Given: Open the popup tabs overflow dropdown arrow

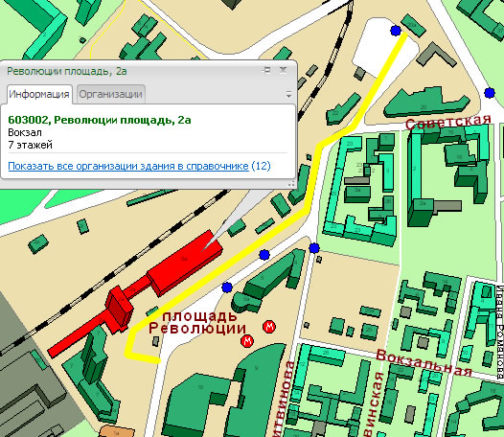Looking at the screenshot, I should pos(288,95).
